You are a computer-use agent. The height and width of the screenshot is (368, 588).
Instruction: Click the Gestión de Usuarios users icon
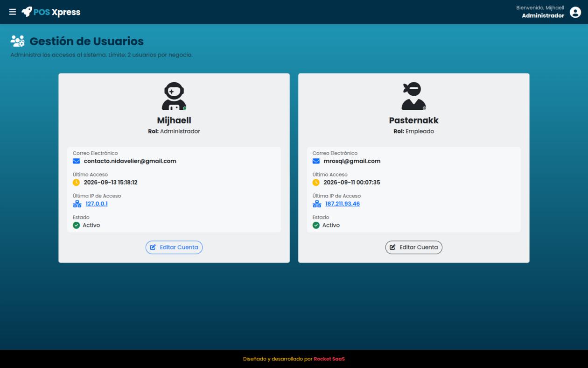click(x=18, y=41)
